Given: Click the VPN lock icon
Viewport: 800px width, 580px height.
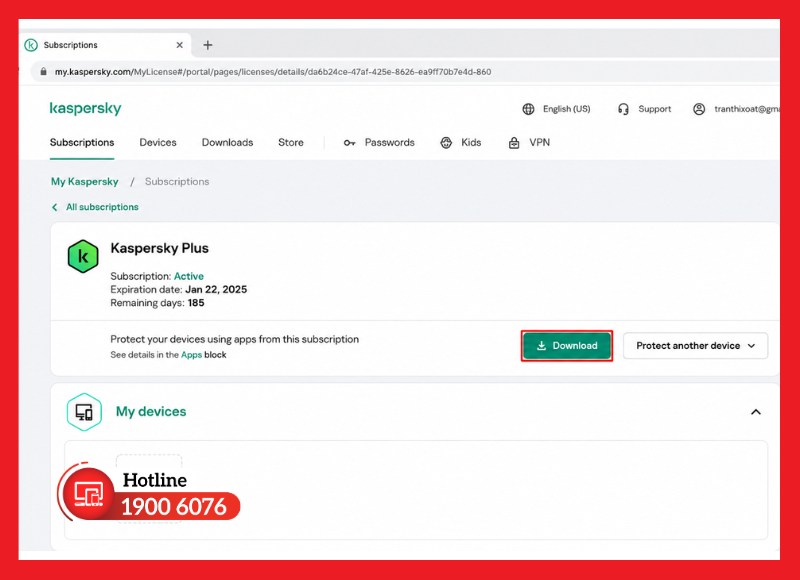Looking at the screenshot, I should coord(514,143).
